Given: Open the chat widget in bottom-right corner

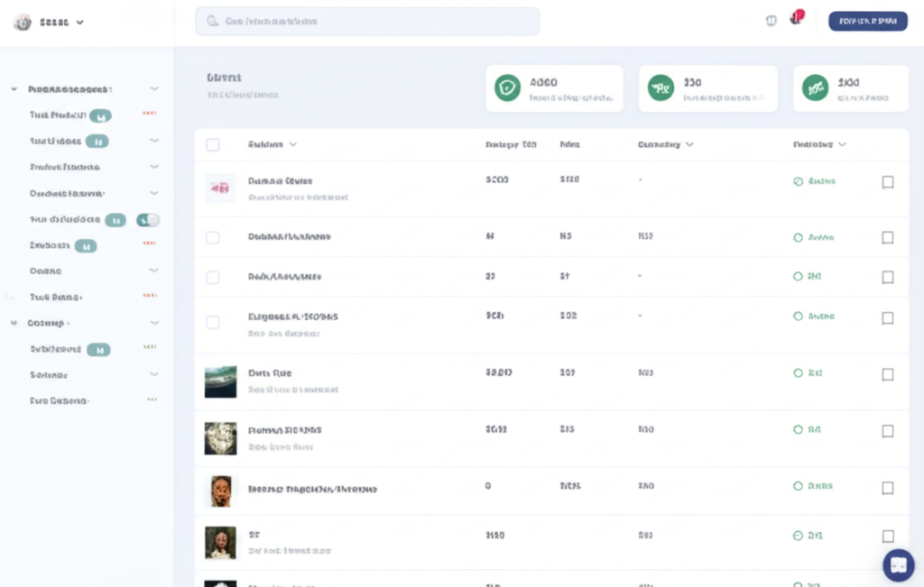Looking at the screenshot, I should point(898,564).
